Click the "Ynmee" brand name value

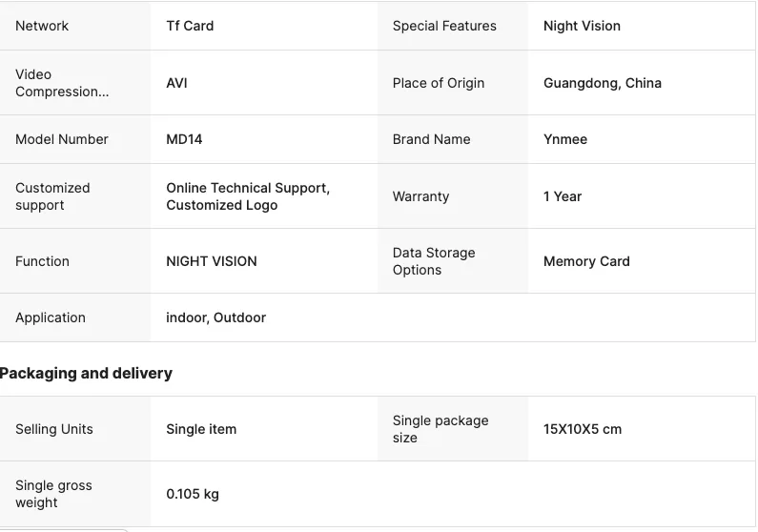point(565,139)
